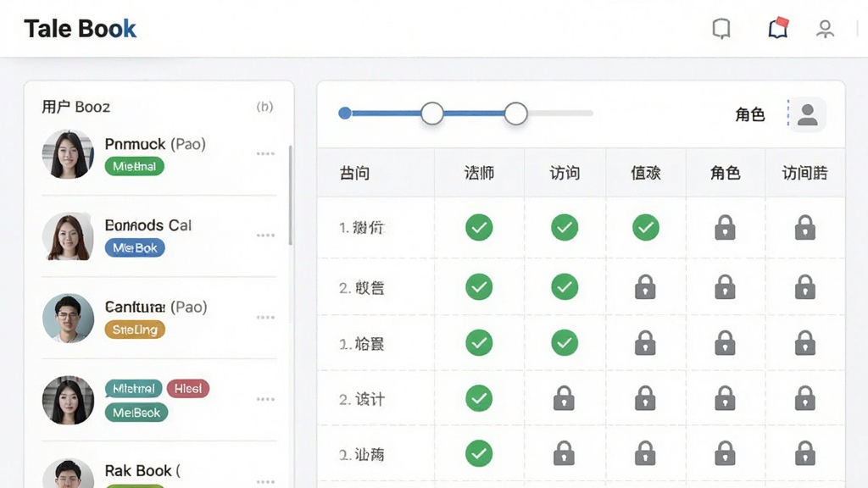Click Canftura (Pao) avatar with glasses

pos(68,319)
